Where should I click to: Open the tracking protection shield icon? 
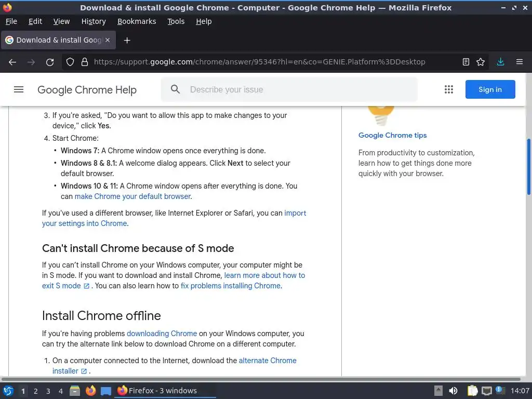pyautogui.click(x=70, y=62)
